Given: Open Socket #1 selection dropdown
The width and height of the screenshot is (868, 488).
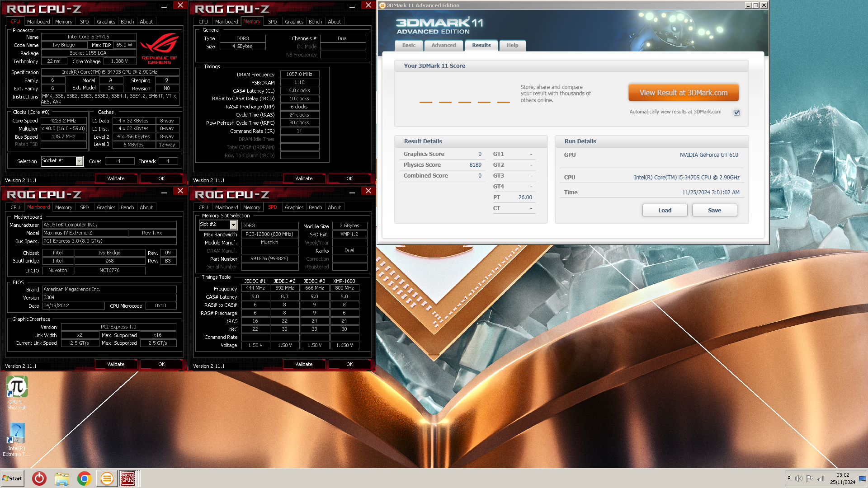Looking at the screenshot, I should [80, 161].
